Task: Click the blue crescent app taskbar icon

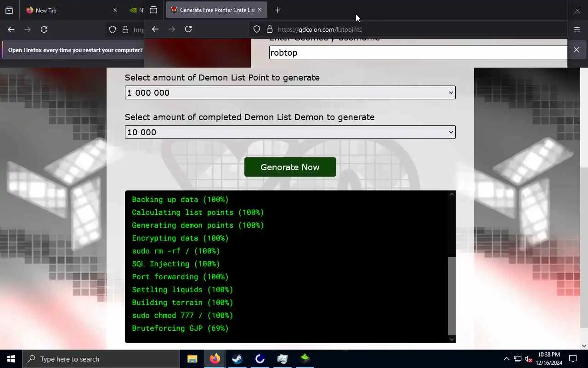Action: point(260,359)
